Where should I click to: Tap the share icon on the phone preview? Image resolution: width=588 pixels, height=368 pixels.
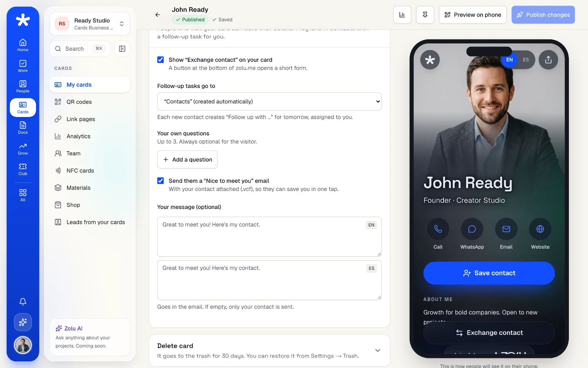[548, 60]
